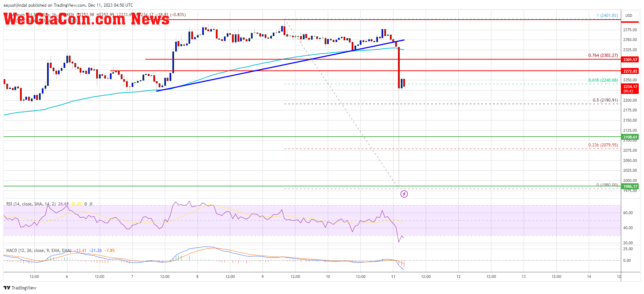Click the publisher line 'aayushjindal published on TradingView.com'

pos(45,5)
